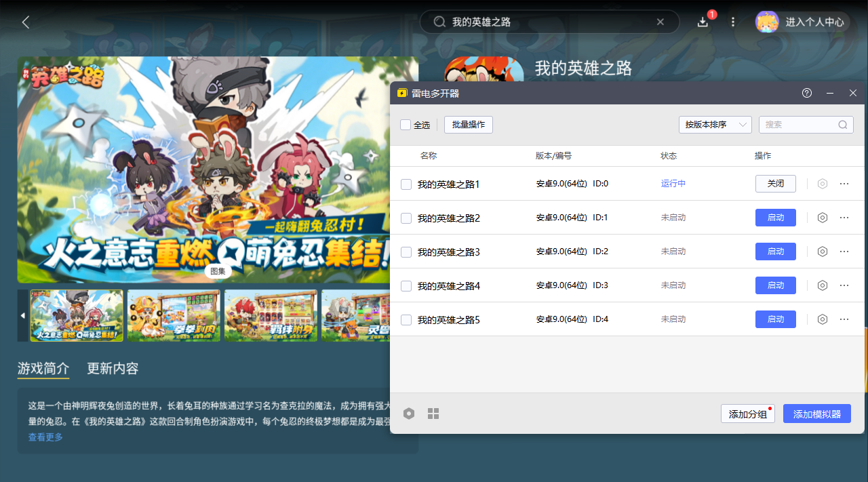Click the 未启动 status of 我的英雄之路4

click(673, 285)
